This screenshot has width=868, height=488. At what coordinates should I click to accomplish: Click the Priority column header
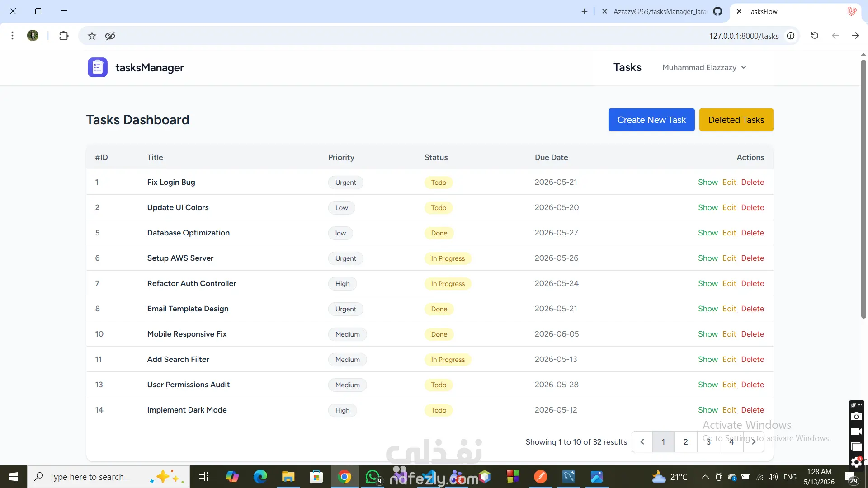click(341, 157)
